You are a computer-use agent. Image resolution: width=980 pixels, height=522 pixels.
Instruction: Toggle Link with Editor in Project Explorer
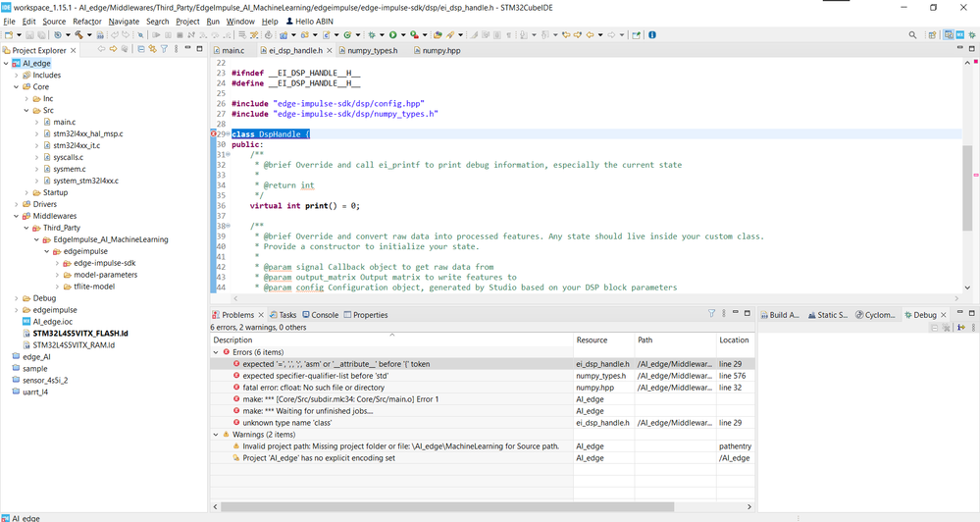[x=152, y=49]
